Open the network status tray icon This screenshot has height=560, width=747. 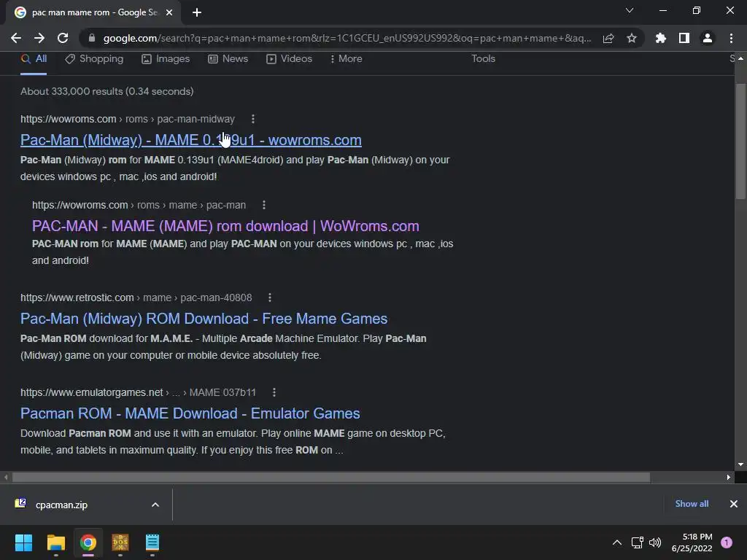[x=637, y=542]
